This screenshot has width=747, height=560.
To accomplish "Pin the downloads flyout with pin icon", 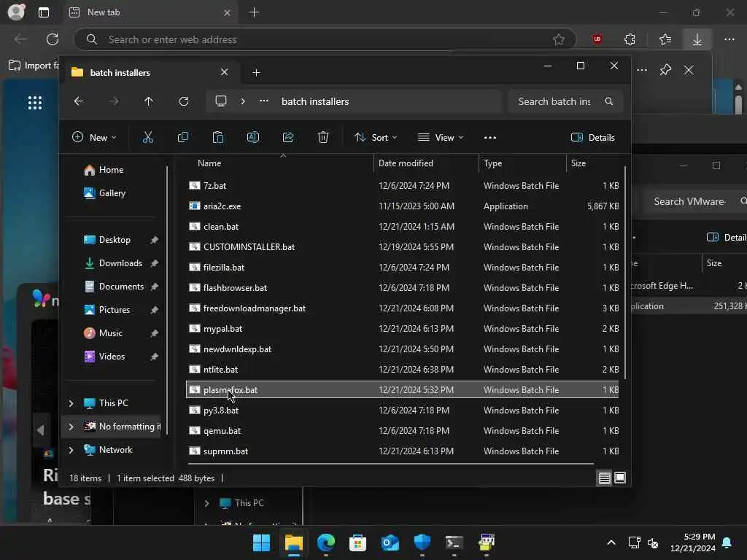I will [x=665, y=70].
